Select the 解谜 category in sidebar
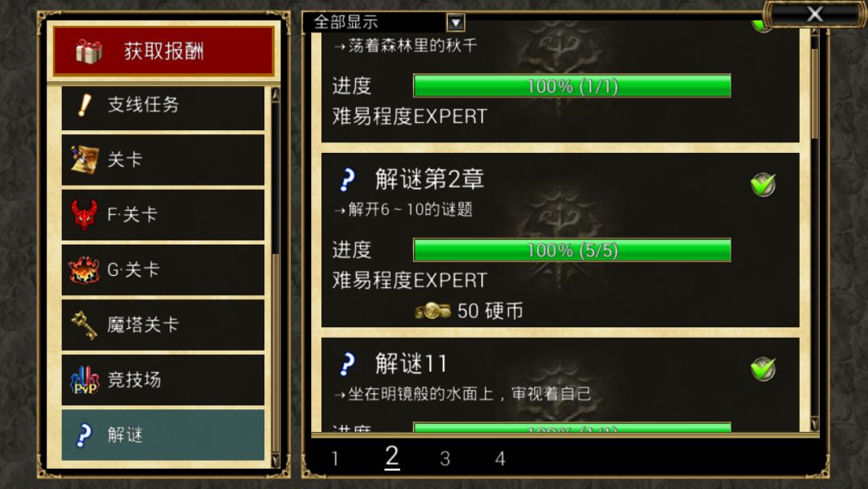Viewport: 868px width, 489px height. [x=162, y=435]
